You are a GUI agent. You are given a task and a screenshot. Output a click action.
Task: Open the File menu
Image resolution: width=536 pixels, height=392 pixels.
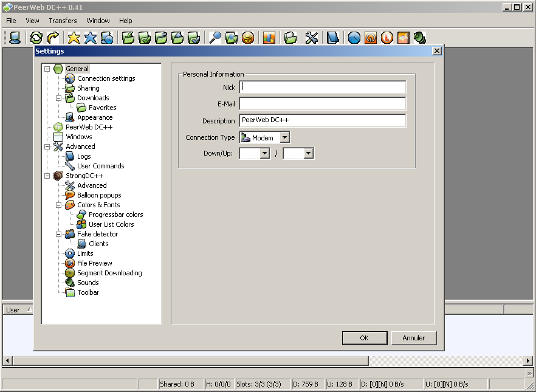(11, 21)
